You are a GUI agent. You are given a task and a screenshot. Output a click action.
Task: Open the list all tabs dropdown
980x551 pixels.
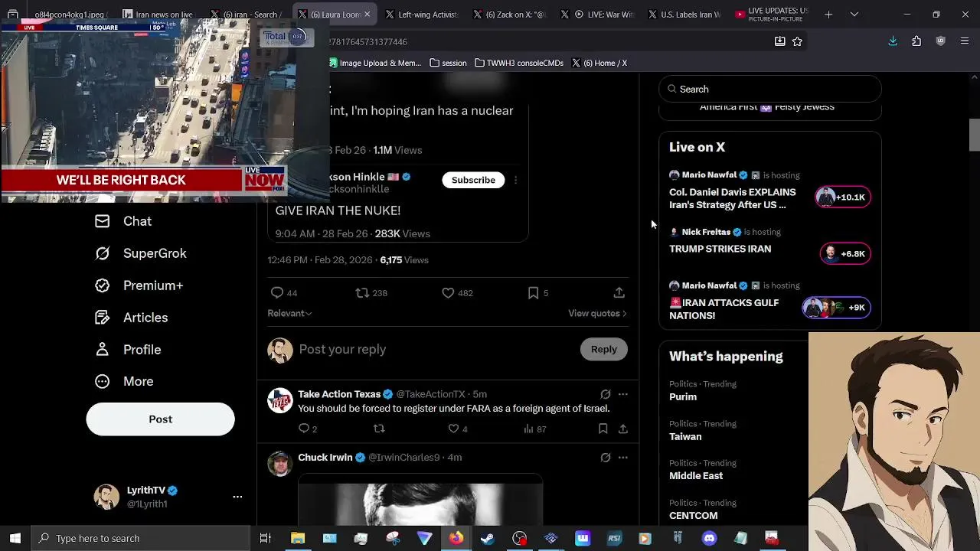coord(854,15)
